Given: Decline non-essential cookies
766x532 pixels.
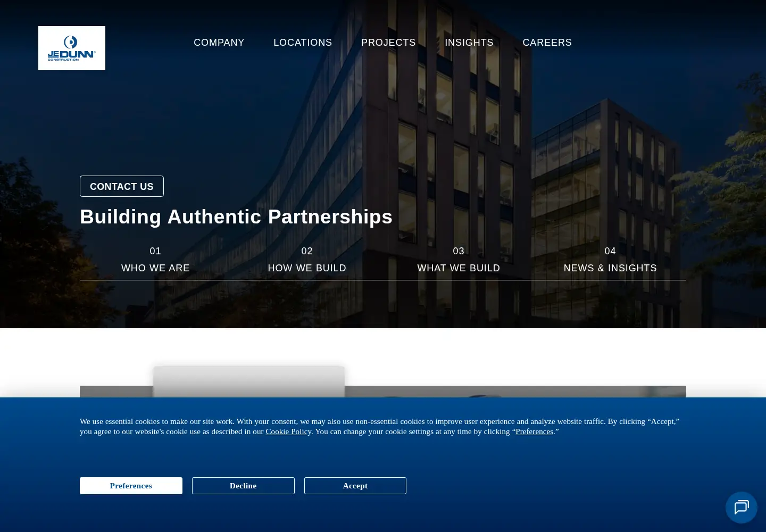Looking at the screenshot, I should point(243,486).
